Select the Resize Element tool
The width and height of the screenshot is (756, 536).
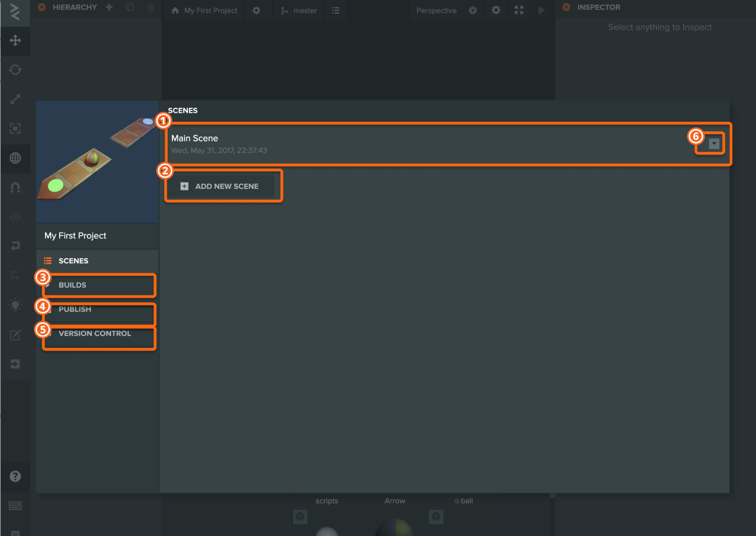coord(15,129)
